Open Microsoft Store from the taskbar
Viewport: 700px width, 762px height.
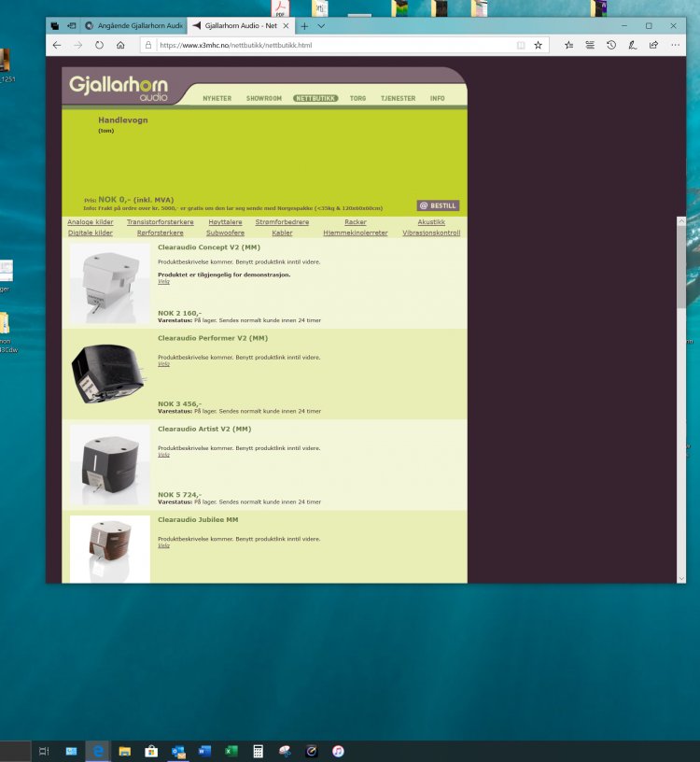[151, 752]
